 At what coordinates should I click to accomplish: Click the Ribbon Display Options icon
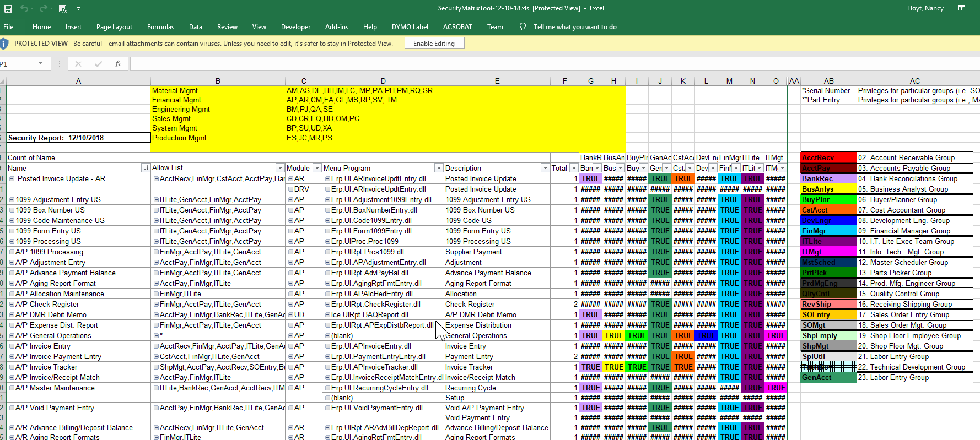[x=962, y=8]
